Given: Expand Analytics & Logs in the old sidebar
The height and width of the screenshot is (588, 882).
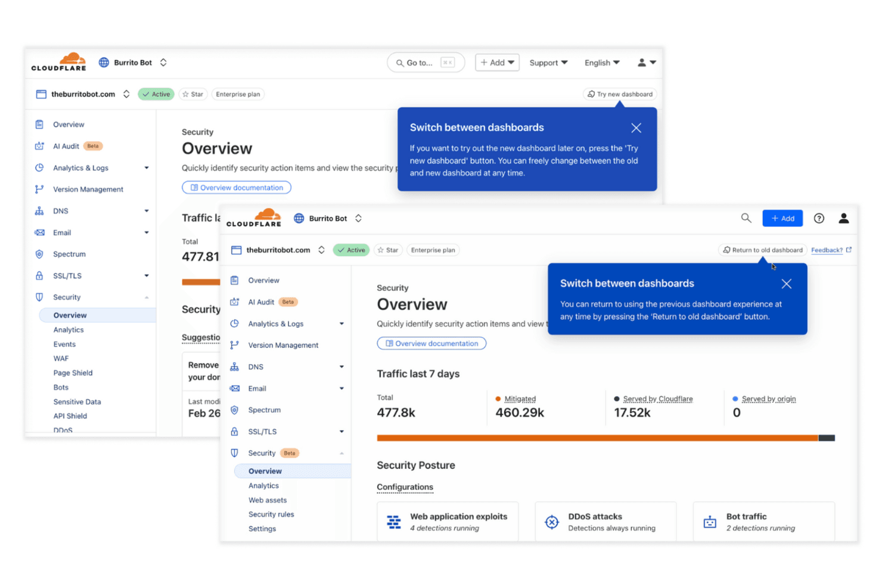Looking at the screenshot, I should (x=147, y=168).
